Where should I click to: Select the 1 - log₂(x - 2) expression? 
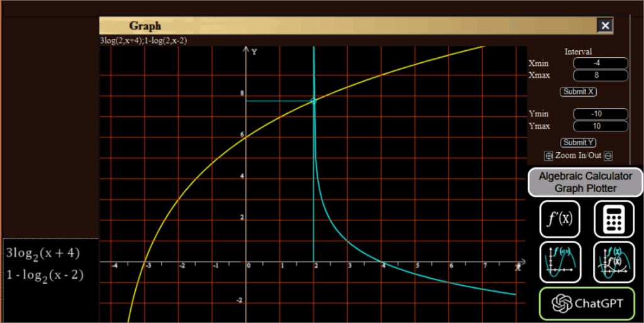click(45, 275)
